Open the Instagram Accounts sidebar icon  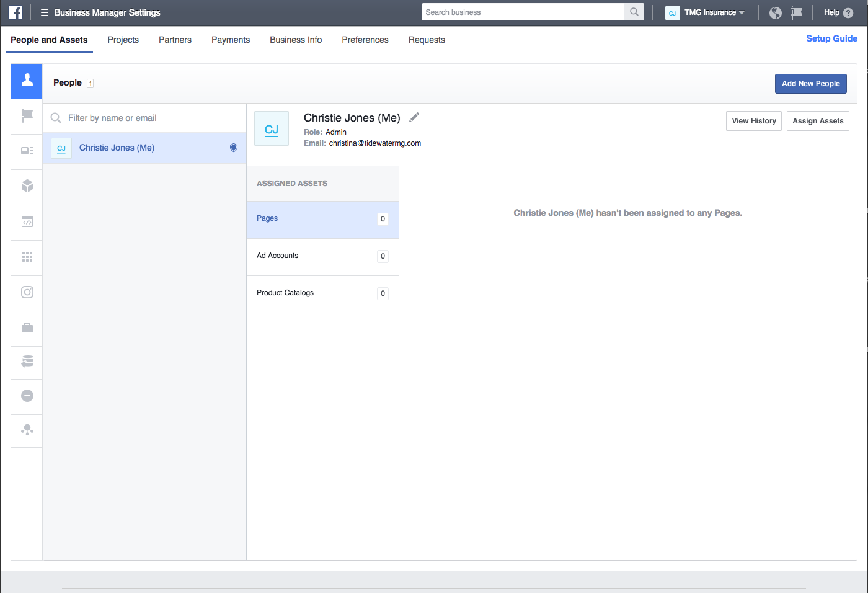27,292
